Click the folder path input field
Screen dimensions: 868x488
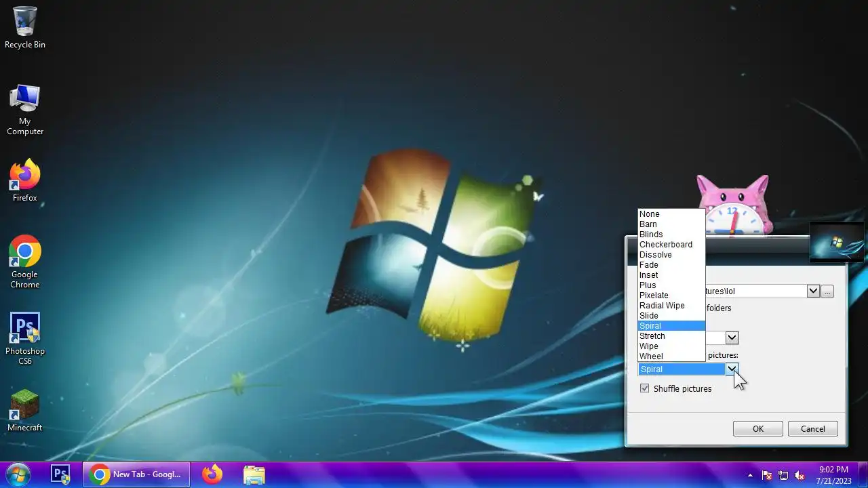point(756,291)
